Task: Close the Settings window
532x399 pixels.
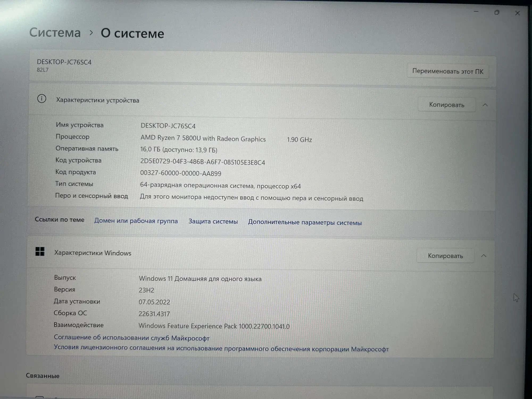Action: click(x=517, y=13)
